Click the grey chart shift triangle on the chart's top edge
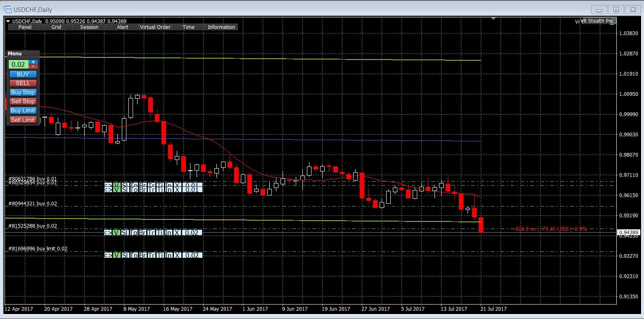The width and height of the screenshot is (644, 319). pos(493,19)
